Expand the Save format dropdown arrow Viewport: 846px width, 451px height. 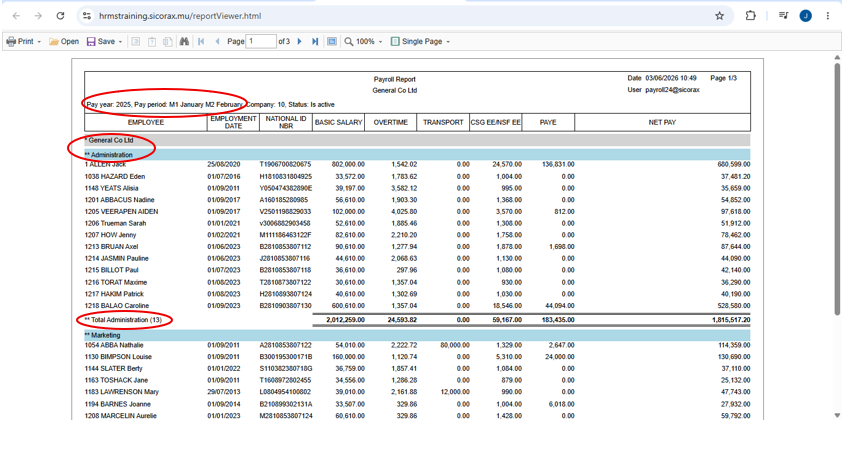(x=120, y=42)
